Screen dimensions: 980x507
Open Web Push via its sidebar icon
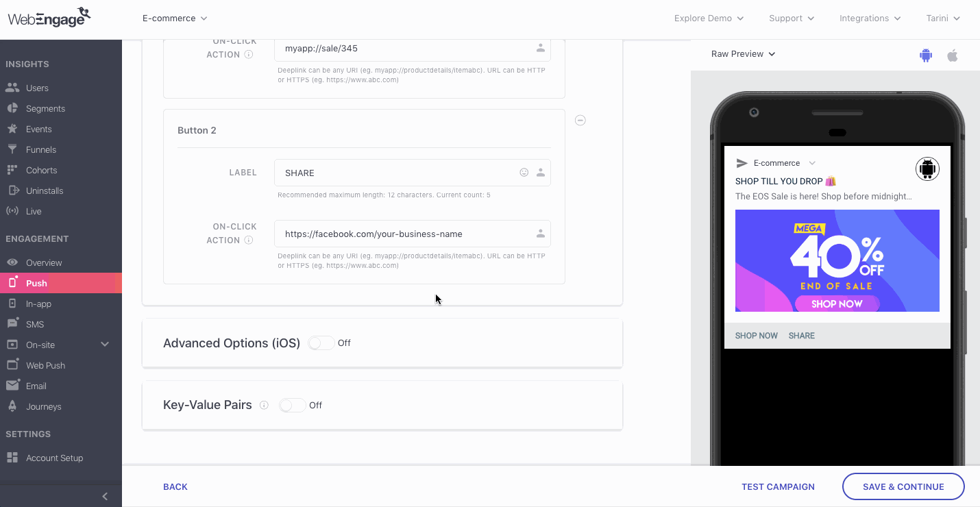[12, 365]
